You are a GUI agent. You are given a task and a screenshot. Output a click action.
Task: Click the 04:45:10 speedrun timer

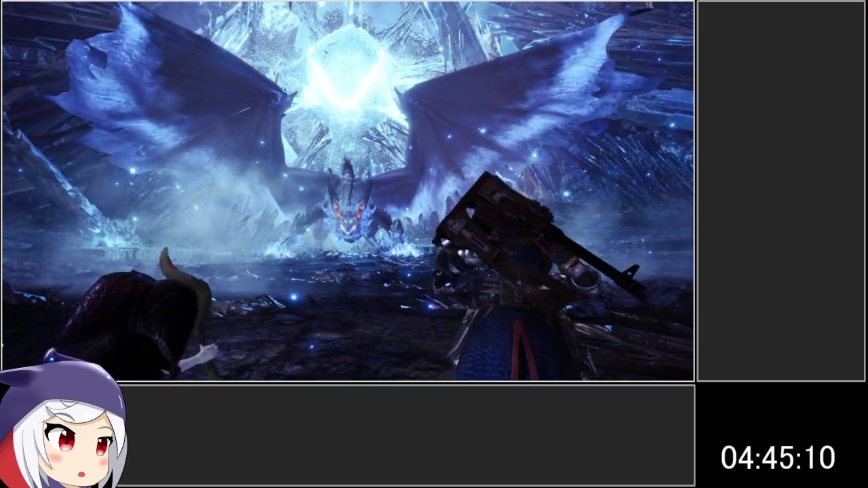(777, 458)
